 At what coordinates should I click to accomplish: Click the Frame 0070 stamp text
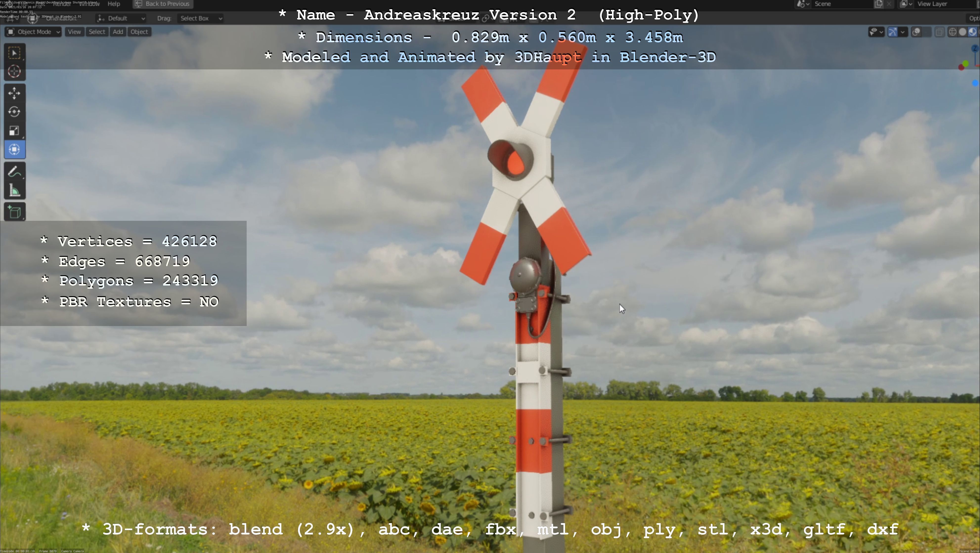coord(48,551)
